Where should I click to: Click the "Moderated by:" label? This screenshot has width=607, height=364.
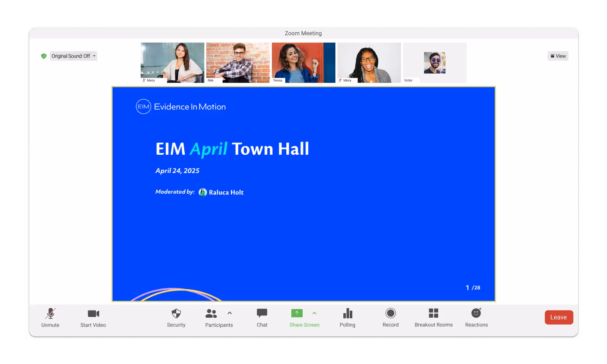175,192
